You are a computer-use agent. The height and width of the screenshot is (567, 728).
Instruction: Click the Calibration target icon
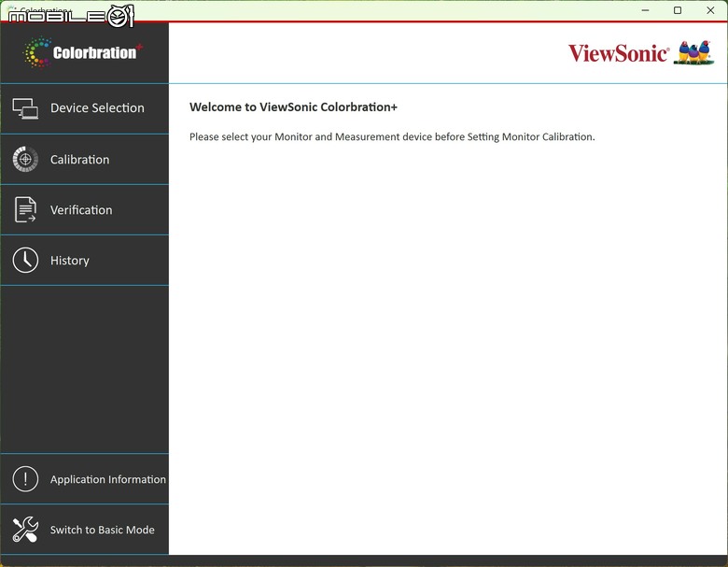click(x=25, y=160)
